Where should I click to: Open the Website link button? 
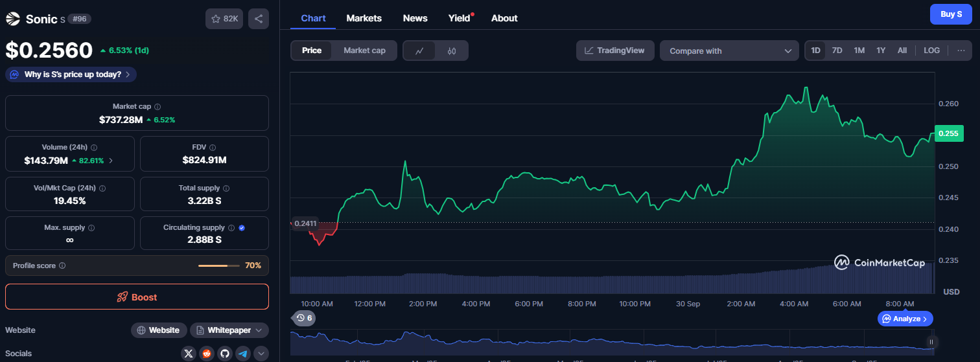(x=159, y=330)
